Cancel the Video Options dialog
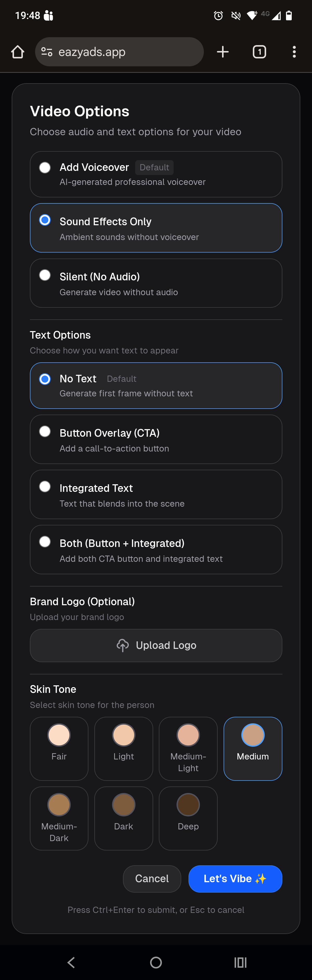This screenshot has height=980, width=312. 152,879
